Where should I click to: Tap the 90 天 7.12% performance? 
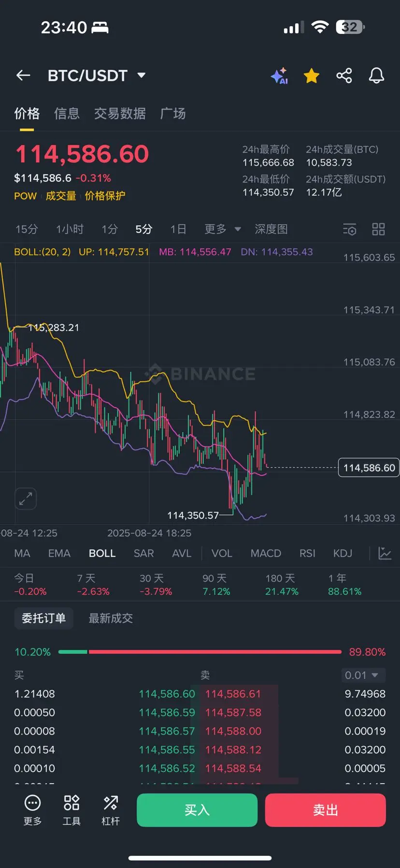(x=216, y=585)
